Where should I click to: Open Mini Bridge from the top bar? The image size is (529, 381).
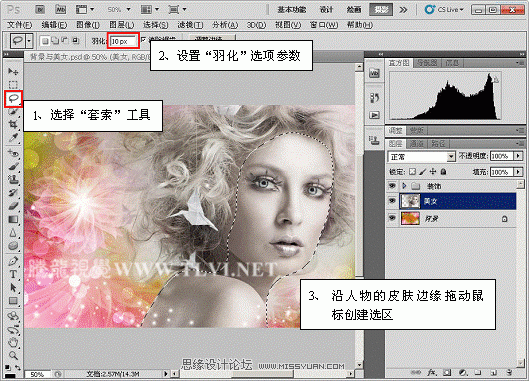[61, 9]
